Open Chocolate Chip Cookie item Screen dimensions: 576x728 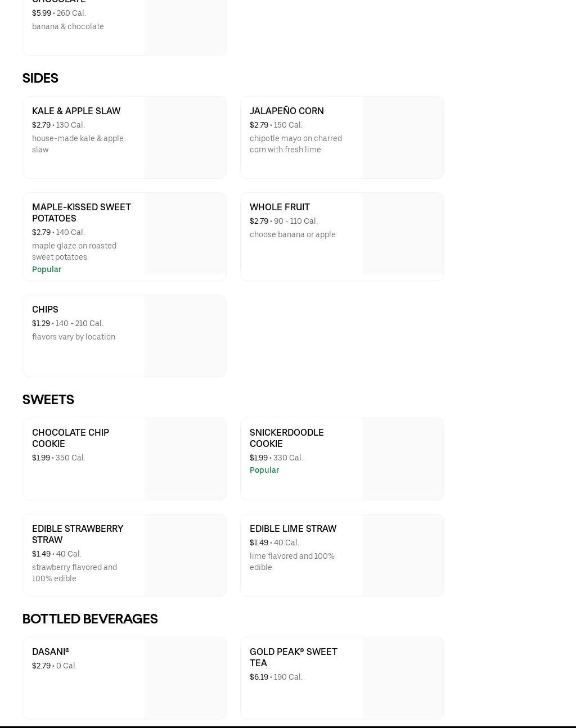[x=70, y=438]
